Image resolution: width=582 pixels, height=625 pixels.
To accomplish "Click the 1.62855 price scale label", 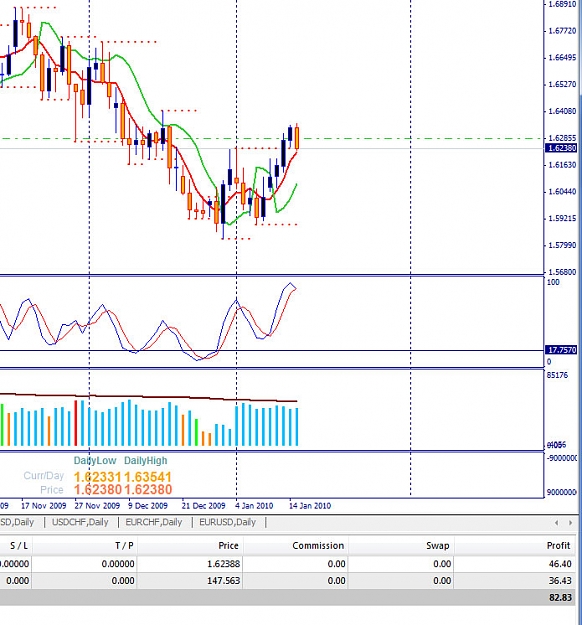I will tap(562, 138).
